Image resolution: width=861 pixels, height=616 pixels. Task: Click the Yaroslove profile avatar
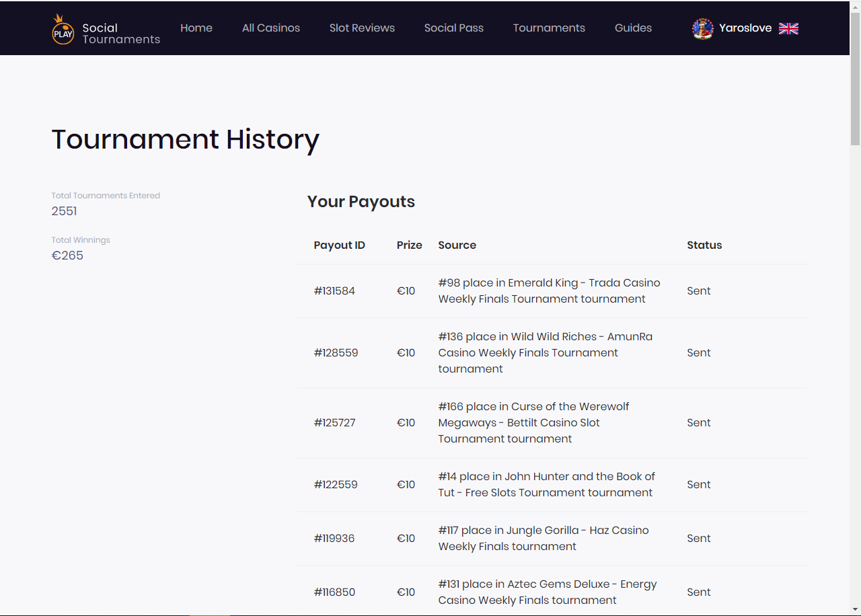(702, 29)
